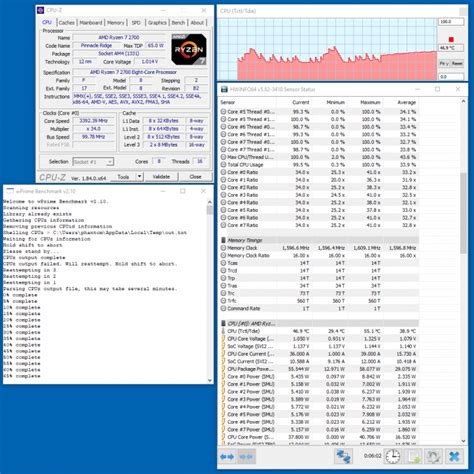Switch to the Memory tab
The height and width of the screenshot is (474, 474).
(x=116, y=23)
